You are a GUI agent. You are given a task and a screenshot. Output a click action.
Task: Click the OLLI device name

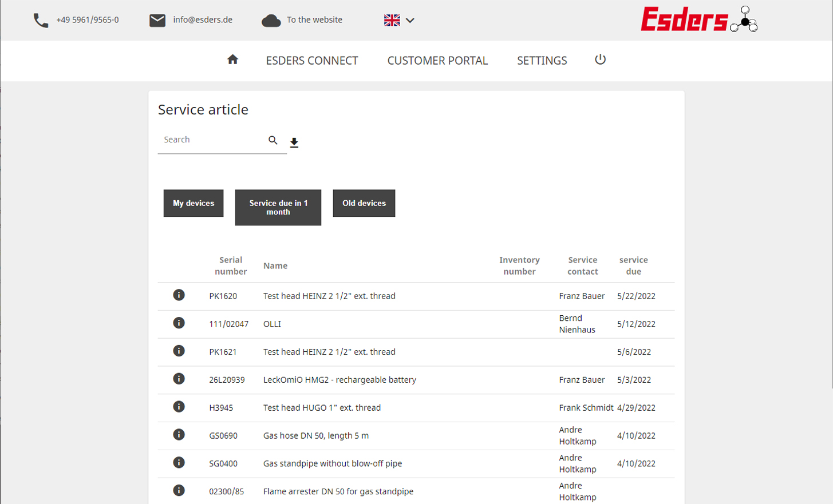(x=272, y=324)
